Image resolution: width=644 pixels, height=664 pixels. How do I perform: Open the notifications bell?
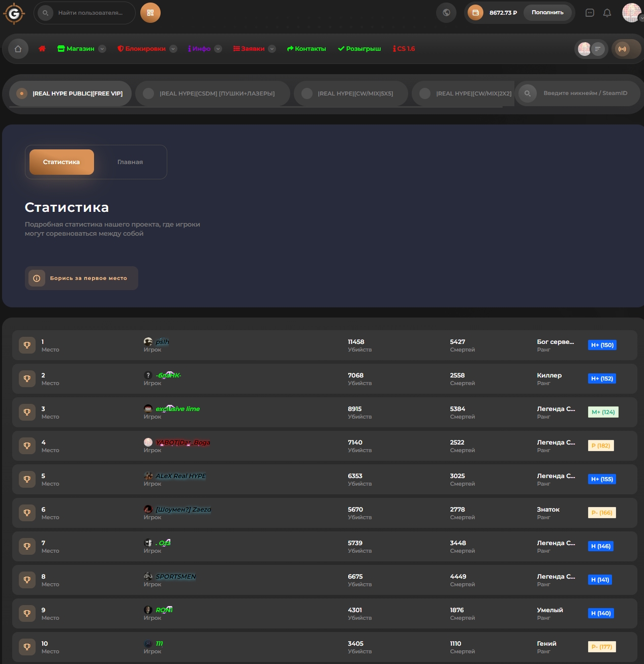tap(607, 13)
